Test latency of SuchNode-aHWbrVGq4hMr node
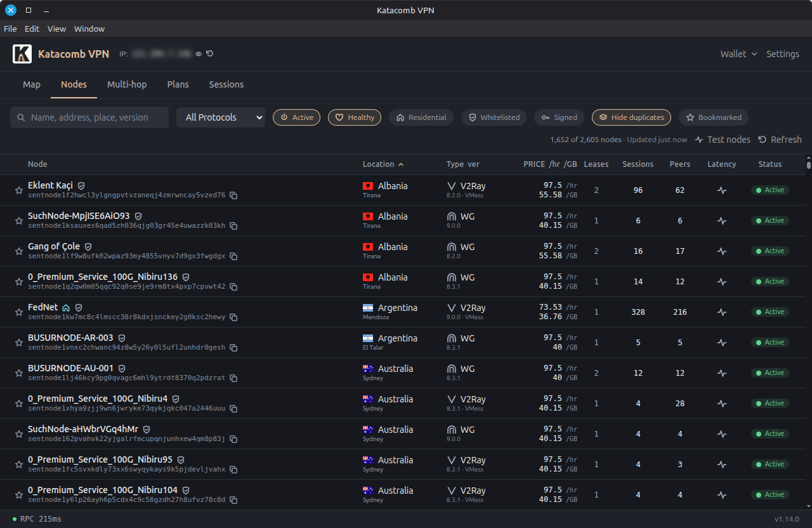This screenshot has width=812, height=528. coord(722,434)
